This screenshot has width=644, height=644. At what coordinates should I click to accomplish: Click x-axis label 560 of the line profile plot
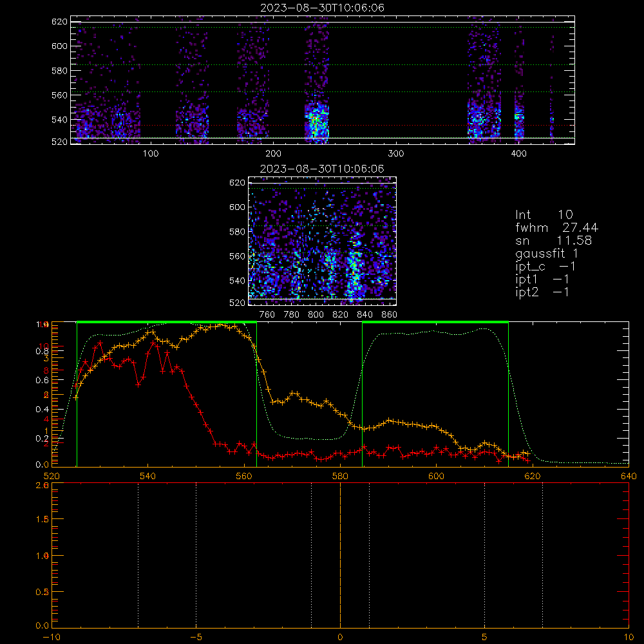click(x=244, y=477)
